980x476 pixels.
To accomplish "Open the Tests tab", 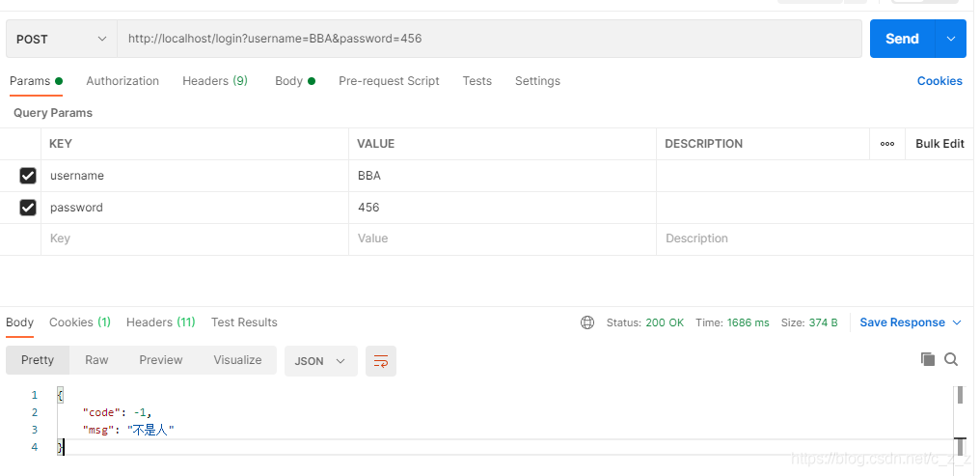I will click(x=476, y=81).
